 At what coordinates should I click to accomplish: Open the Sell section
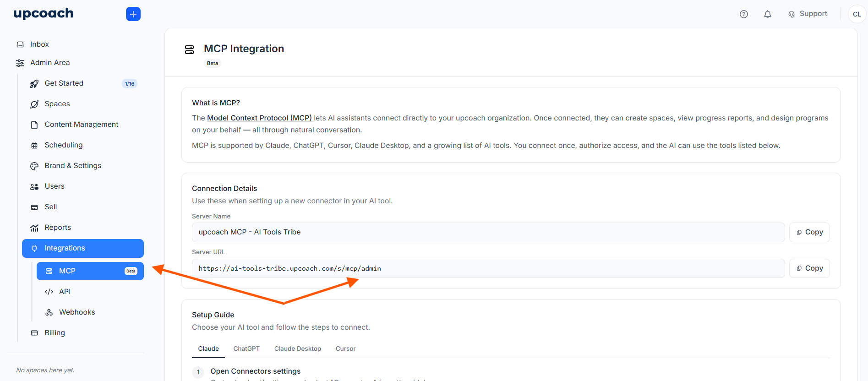(x=51, y=207)
